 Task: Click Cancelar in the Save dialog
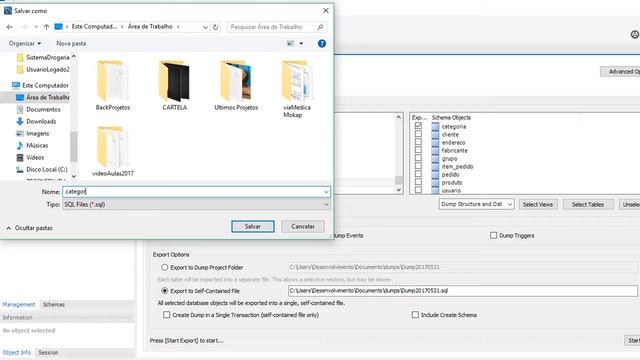[303, 226]
